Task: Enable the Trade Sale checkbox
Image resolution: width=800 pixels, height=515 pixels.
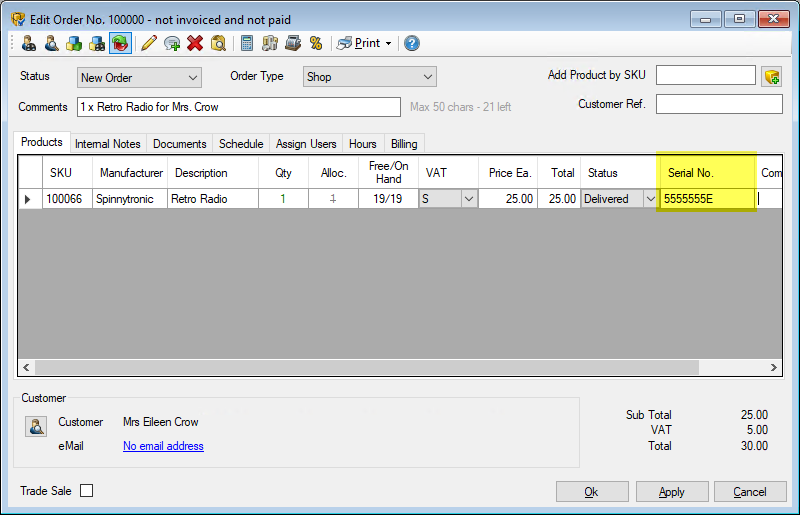Action: pos(86,491)
